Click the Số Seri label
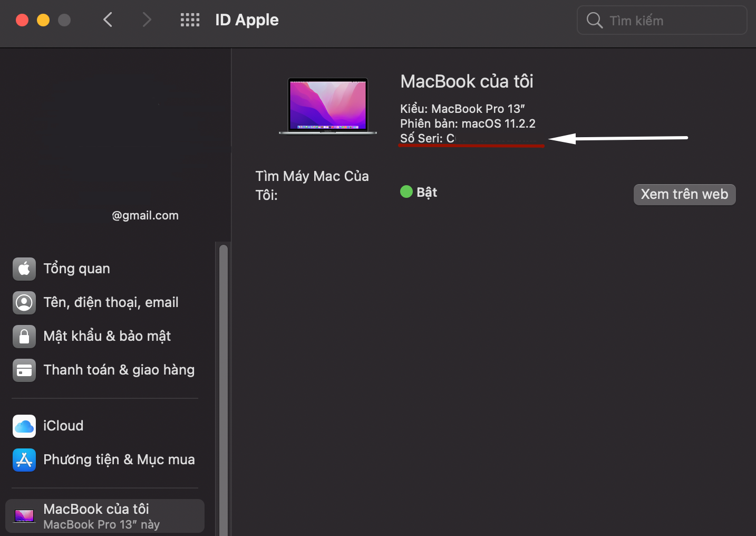 click(x=421, y=138)
